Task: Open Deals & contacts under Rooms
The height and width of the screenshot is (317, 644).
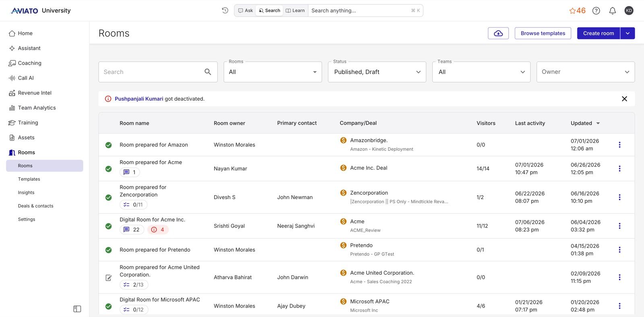Action: click(35, 206)
